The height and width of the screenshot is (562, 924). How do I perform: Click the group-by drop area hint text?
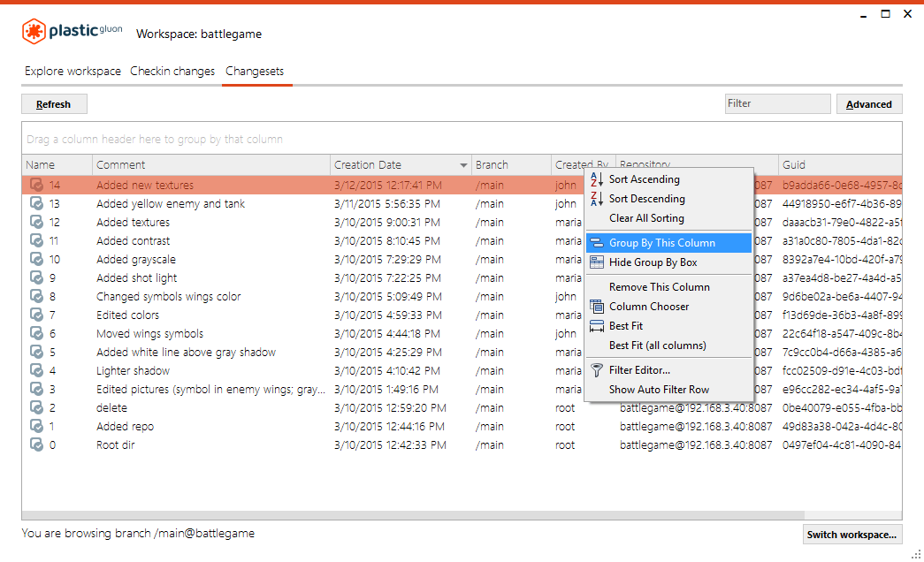pyautogui.click(x=155, y=139)
